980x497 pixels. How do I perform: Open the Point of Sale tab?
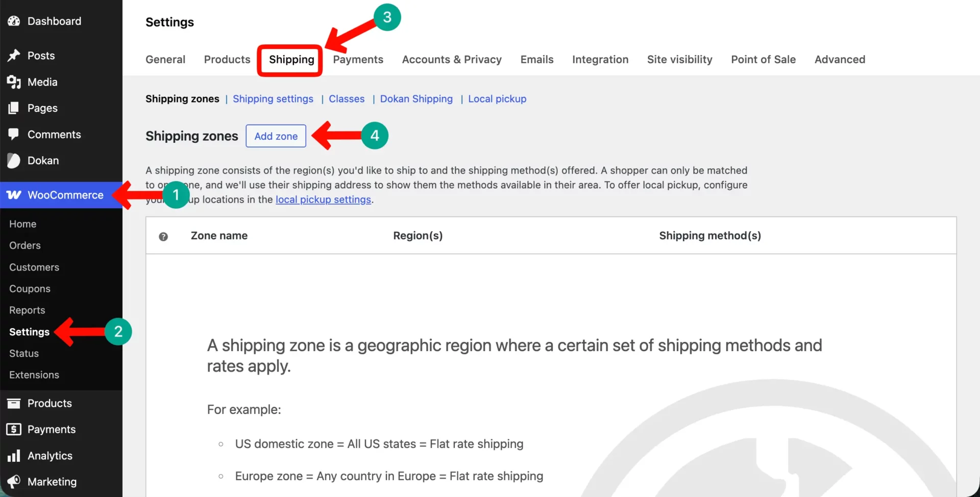(x=763, y=59)
